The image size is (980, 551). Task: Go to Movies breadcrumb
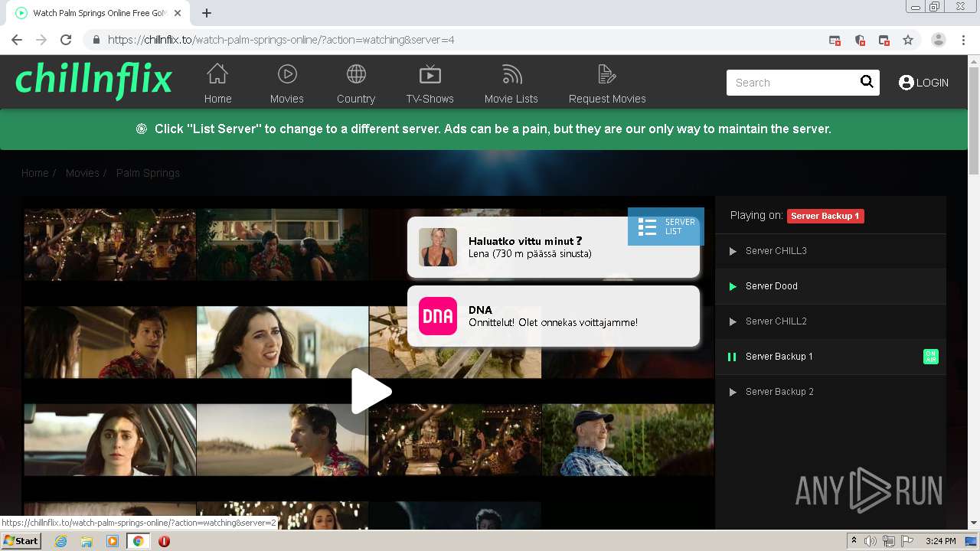pyautogui.click(x=83, y=173)
